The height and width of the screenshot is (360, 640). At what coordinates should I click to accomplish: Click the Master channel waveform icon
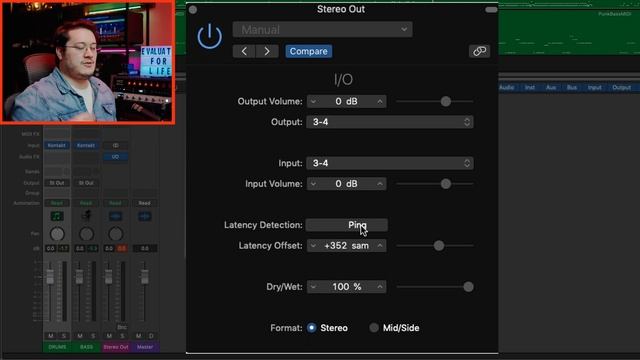tap(144, 216)
